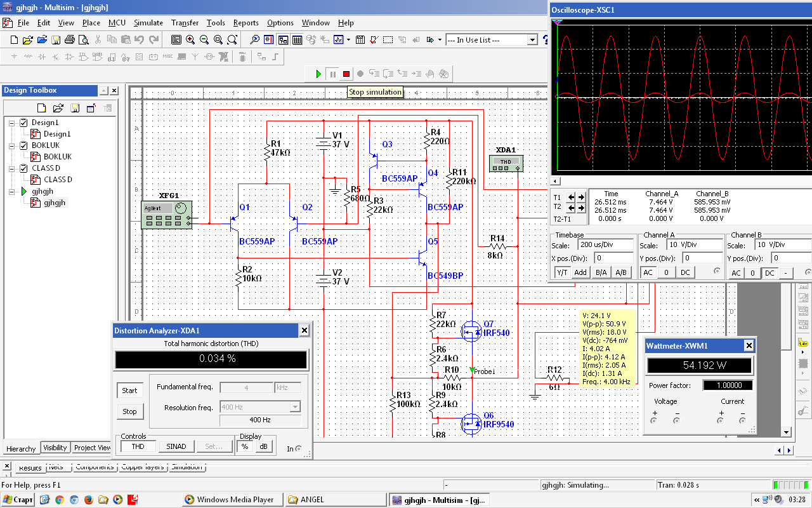Set Channel B coupling to AC
Image resolution: width=812 pixels, height=508 pixels.
click(x=735, y=272)
